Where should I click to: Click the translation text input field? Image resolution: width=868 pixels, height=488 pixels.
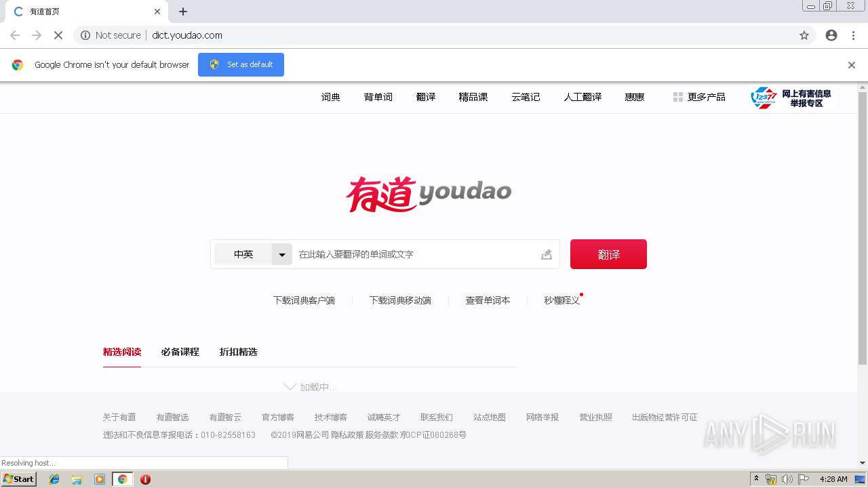[417, 254]
